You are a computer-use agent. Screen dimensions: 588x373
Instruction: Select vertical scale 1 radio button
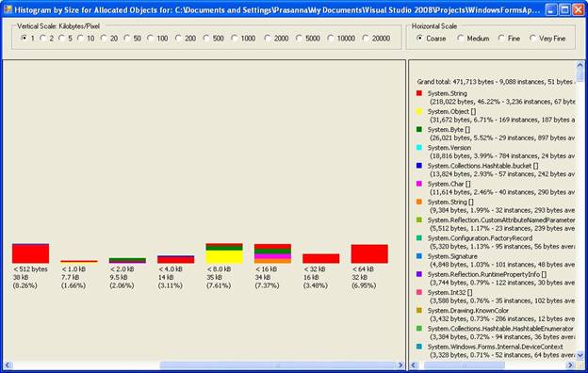[x=24, y=39]
